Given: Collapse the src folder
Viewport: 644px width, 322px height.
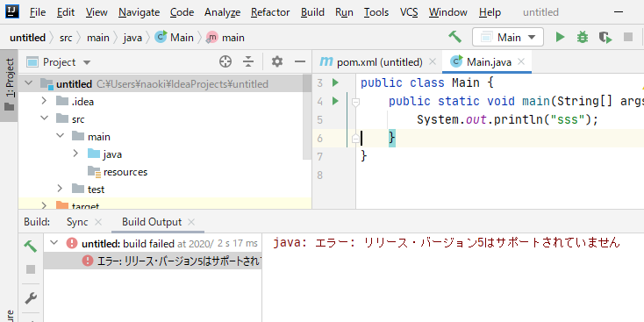Looking at the screenshot, I should click(x=44, y=118).
